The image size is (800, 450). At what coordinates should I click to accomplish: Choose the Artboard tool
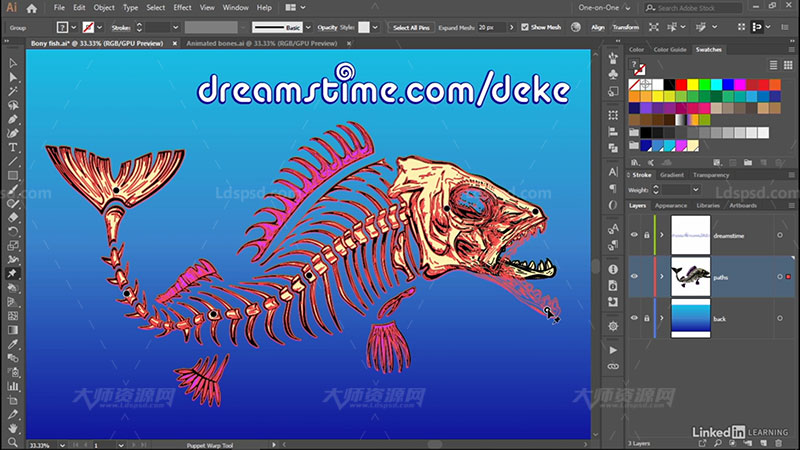click(13, 401)
